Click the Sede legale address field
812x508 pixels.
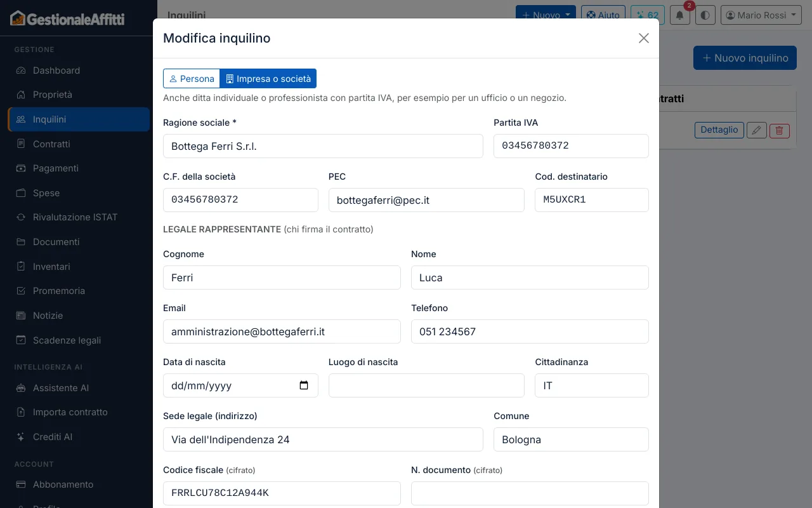click(x=323, y=439)
